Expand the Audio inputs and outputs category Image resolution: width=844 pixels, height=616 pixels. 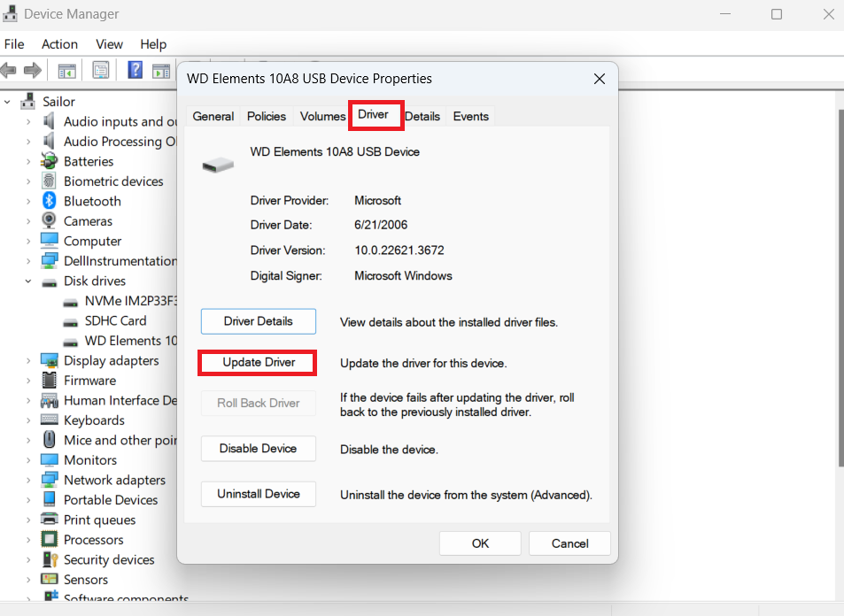28,122
